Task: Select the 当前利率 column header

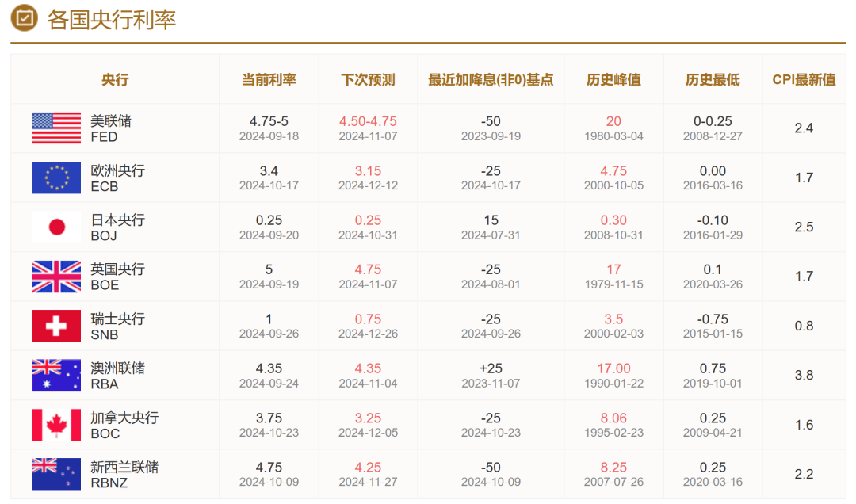Action: coord(269,79)
